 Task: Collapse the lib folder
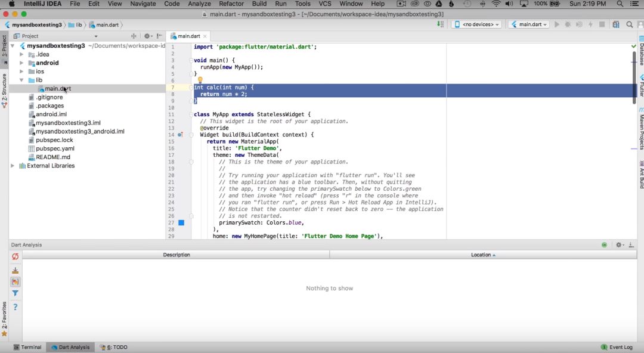21,80
